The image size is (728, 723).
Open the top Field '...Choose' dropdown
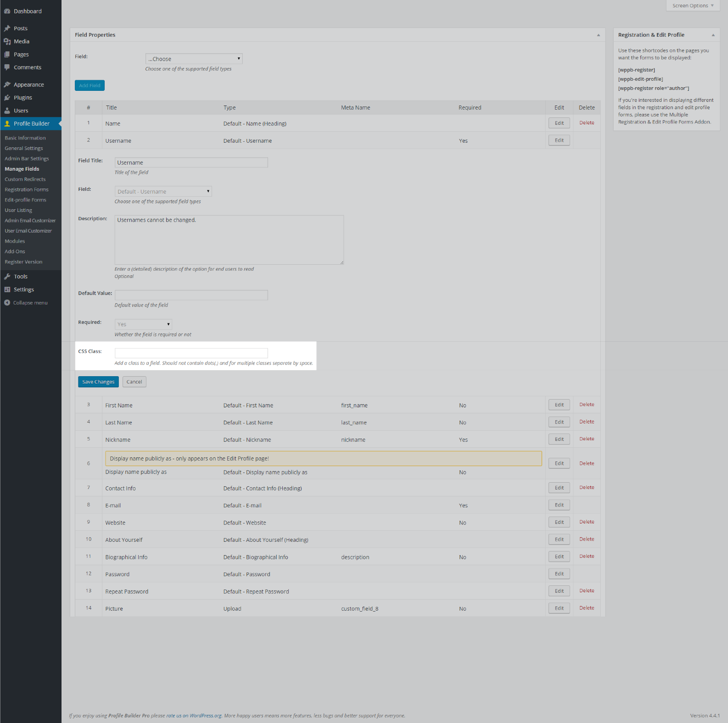(x=194, y=59)
